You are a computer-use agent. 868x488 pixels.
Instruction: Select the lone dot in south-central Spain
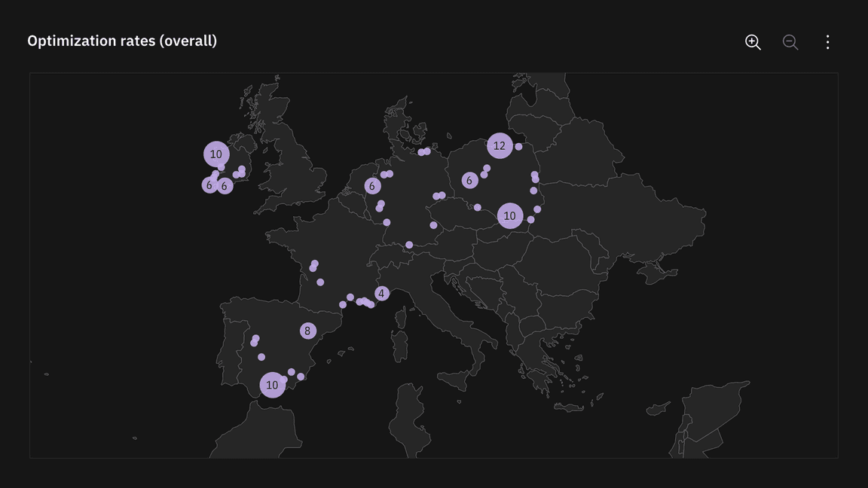pyautogui.click(x=261, y=357)
